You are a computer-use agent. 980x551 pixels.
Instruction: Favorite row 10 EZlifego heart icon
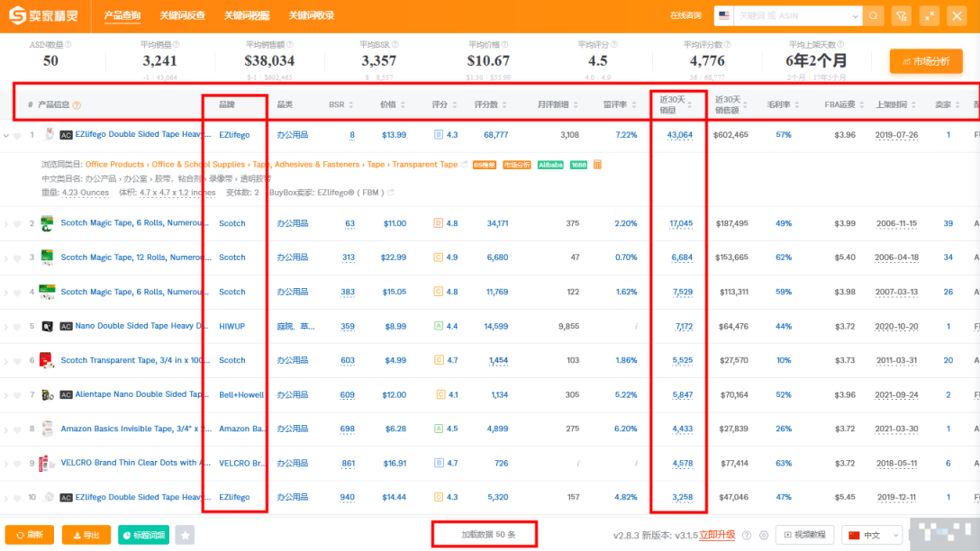17,498
